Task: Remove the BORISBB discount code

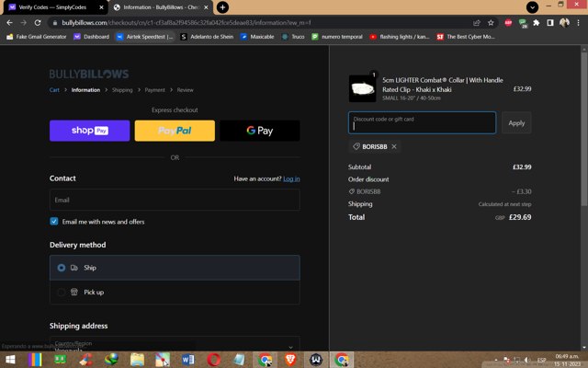Action: 394,146
